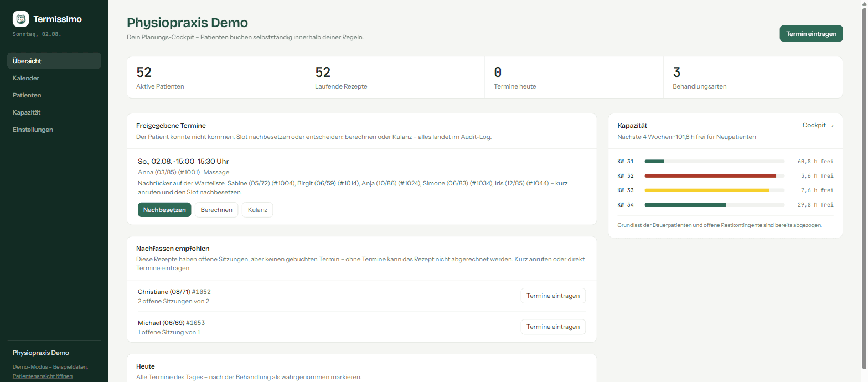Open Einstellungen in the sidebar
Viewport: 868px width, 382px height.
[54, 130]
